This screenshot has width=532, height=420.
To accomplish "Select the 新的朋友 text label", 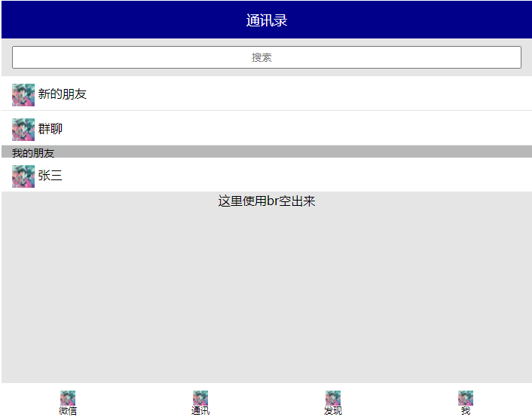I will click(x=62, y=94).
